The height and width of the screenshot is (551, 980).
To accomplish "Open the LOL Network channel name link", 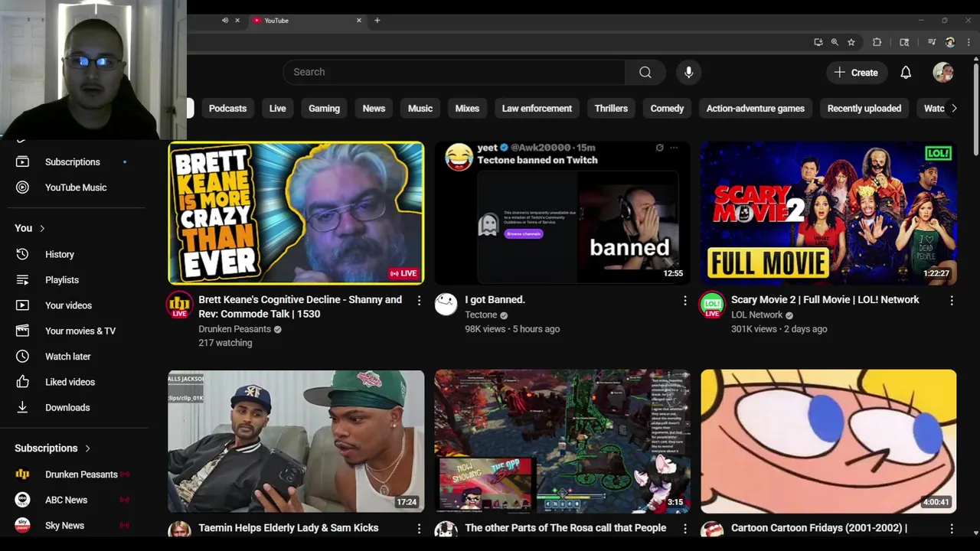I will 756,315.
